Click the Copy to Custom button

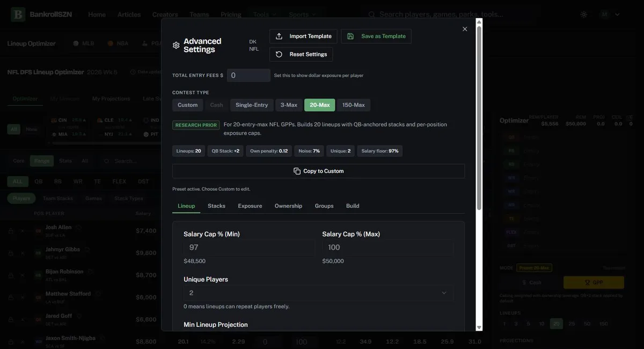pyautogui.click(x=318, y=171)
